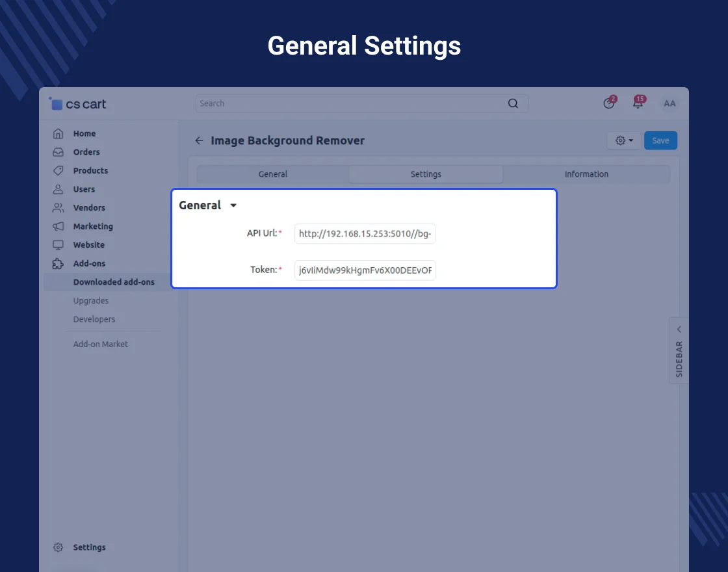Open the AA user avatar menu
Viewport: 728px width, 572px height.
tap(669, 103)
